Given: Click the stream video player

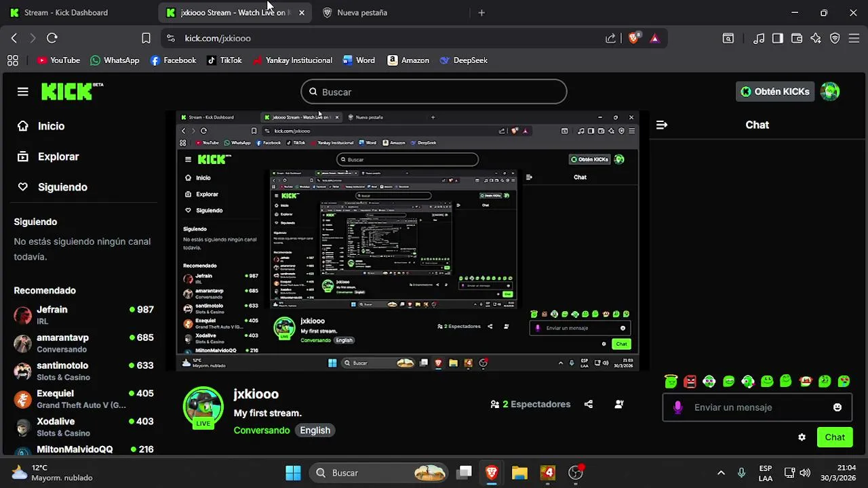Looking at the screenshot, I should [x=408, y=241].
